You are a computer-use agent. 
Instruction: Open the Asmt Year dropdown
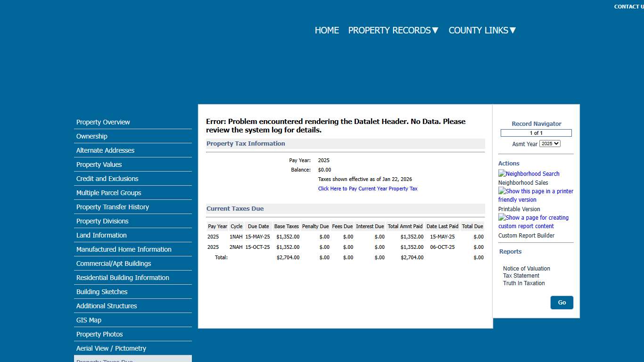pos(550,143)
